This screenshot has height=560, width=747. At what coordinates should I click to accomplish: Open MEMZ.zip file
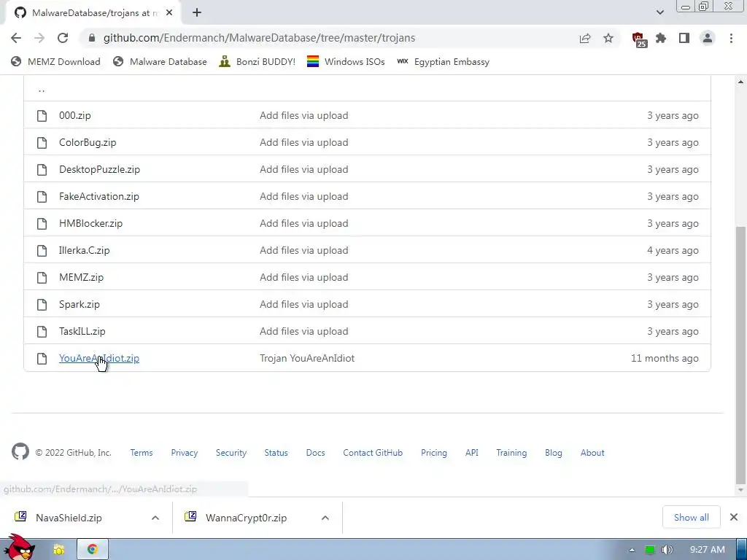(82, 278)
